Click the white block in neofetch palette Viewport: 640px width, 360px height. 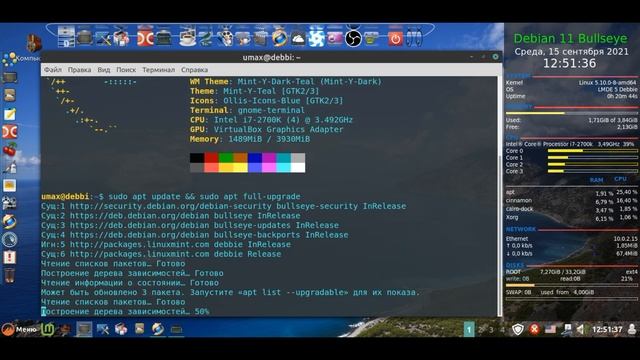tap(298, 167)
